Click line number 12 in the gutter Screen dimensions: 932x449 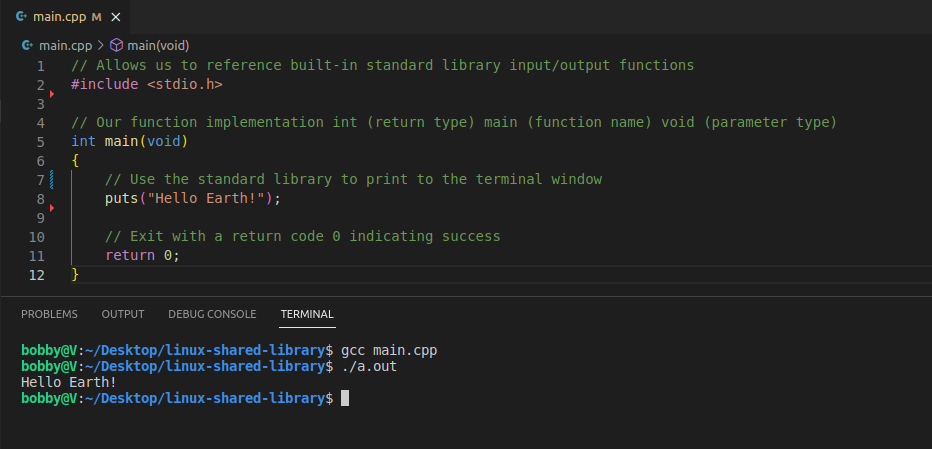(x=36, y=274)
